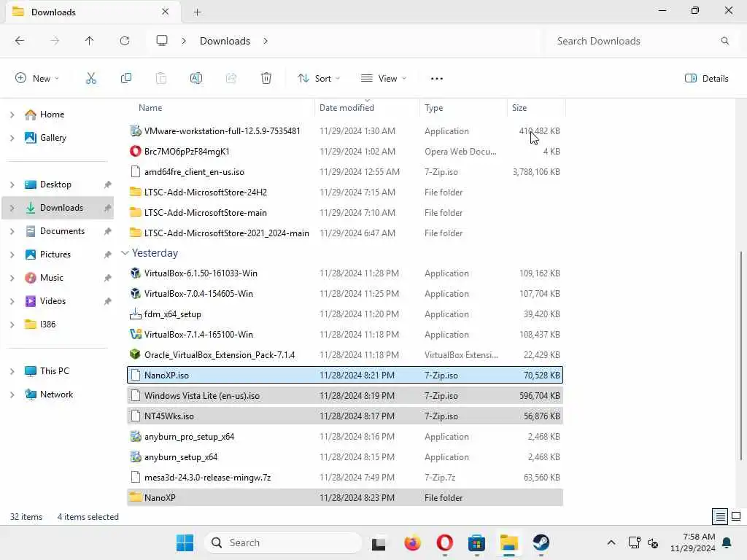Screen dimensions: 747x560
Task: Click the Opera icon of Brc7MO6pPzF84mgK1
Action: point(135,151)
